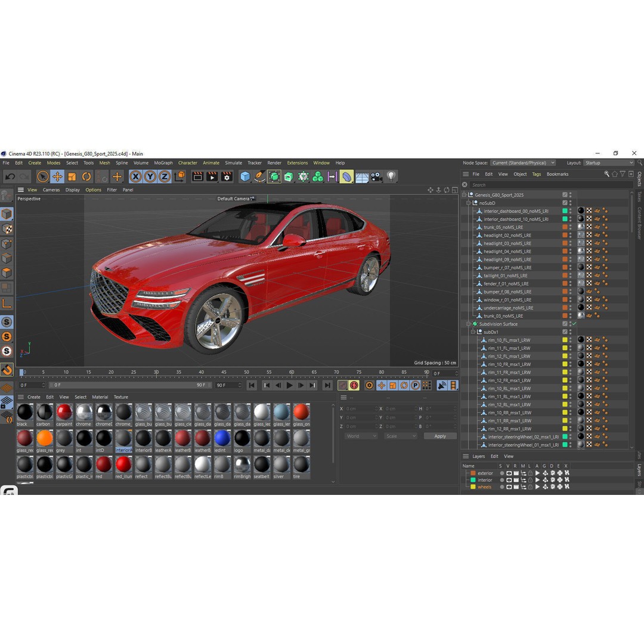644x644 pixels.
Task: Toggle Y axis lock
Action: coord(150,177)
